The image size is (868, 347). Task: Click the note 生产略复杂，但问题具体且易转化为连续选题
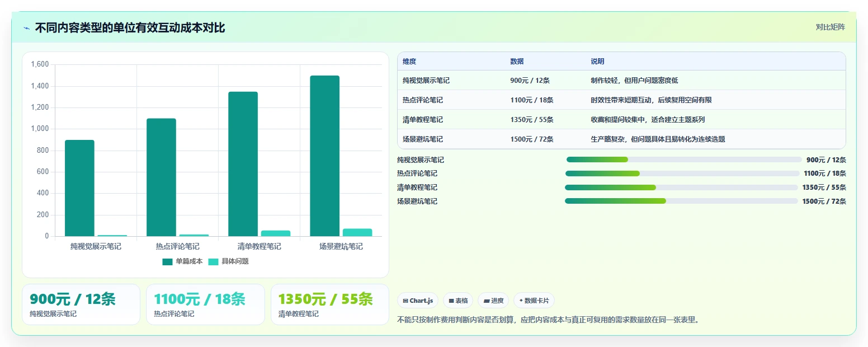658,139
